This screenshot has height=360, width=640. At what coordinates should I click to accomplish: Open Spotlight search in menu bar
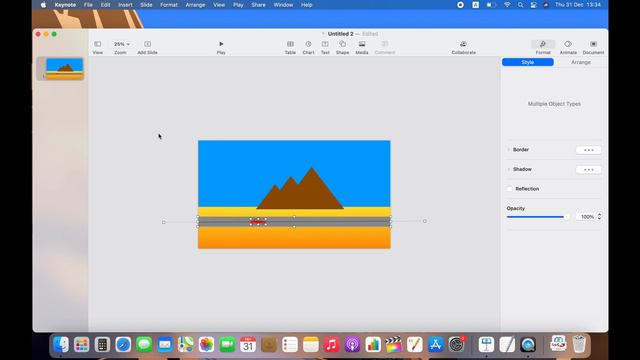tap(520, 5)
